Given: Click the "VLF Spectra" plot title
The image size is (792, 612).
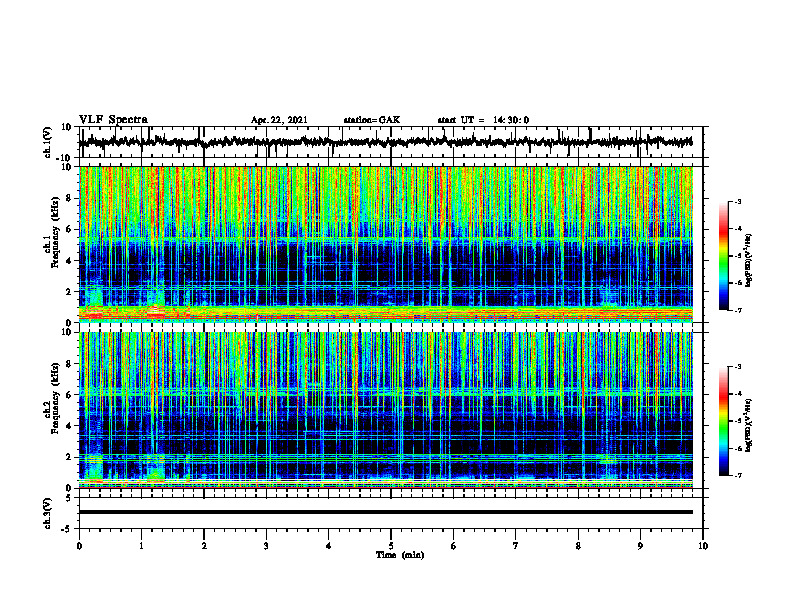Looking at the screenshot, I should click(113, 120).
